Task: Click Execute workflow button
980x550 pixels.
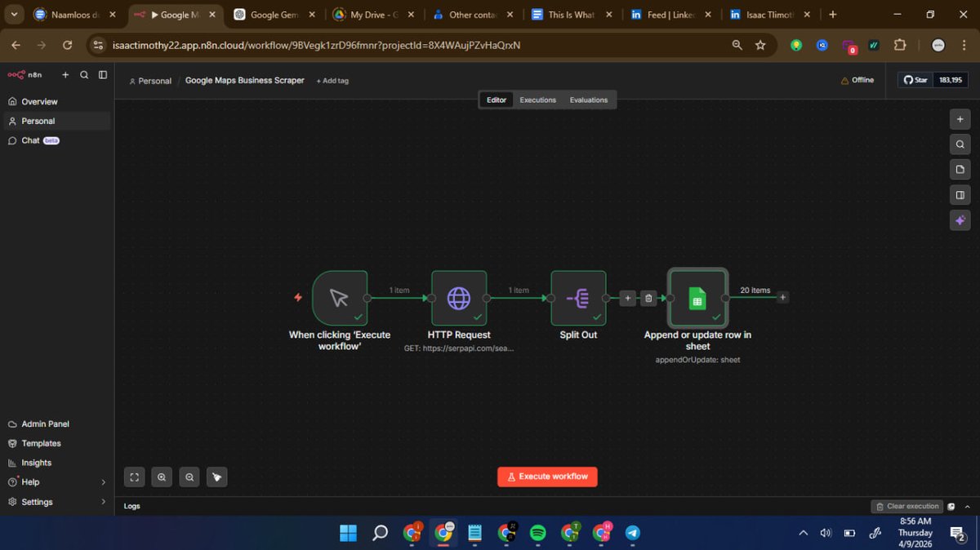Action: tap(547, 477)
